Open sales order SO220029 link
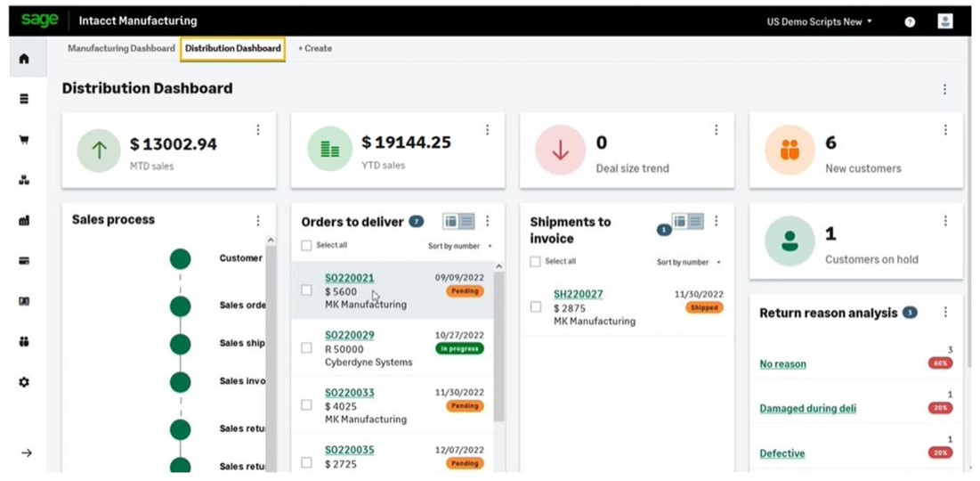This screenshot has width=980, height=481. 350,335
